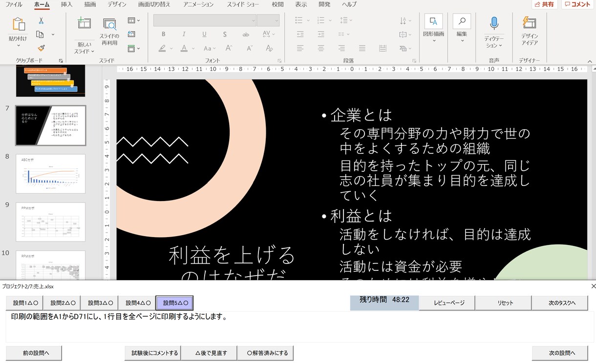Click the Comments (コメント) button

[x=577, y=4]
